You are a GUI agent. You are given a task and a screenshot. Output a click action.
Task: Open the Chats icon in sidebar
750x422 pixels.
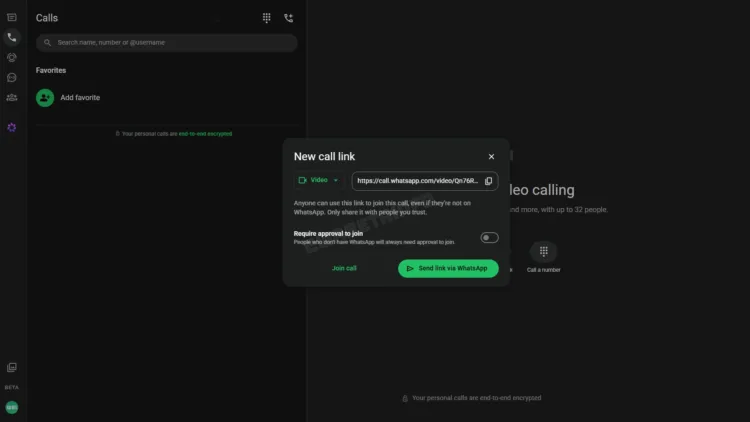[x=11, y=17]
